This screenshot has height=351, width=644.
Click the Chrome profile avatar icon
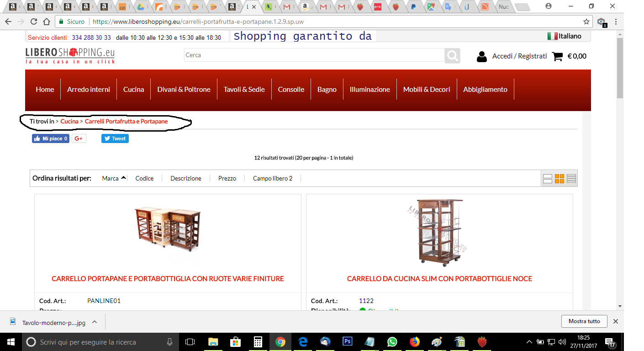point(549,6)
